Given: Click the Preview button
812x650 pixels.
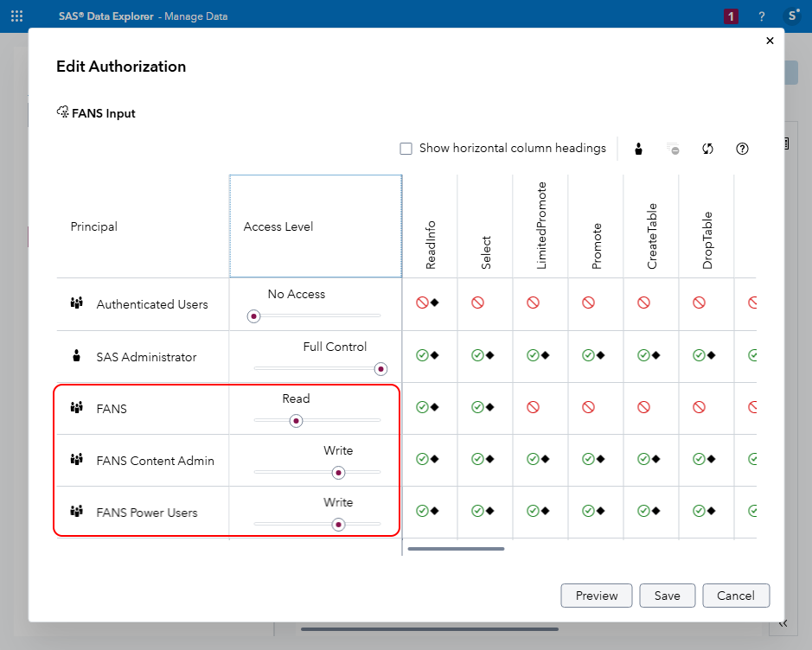Looking at the screenshot, I should coord(596,596).
